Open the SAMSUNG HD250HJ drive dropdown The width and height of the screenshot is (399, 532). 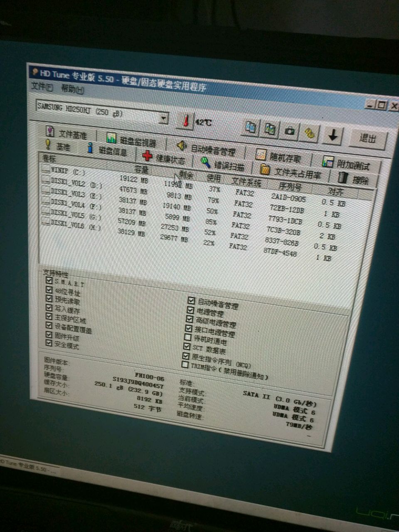point(164,119)
